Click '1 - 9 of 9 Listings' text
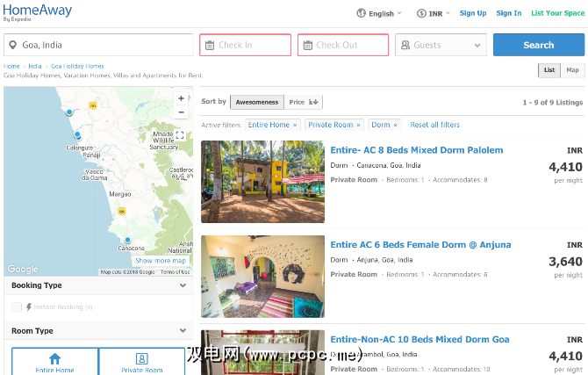 tap(553, 103)
